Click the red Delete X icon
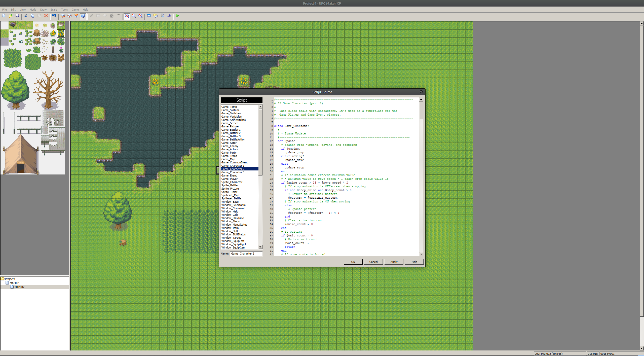Image resolution: width=644 pixels, height=356 pixels. 46,16
